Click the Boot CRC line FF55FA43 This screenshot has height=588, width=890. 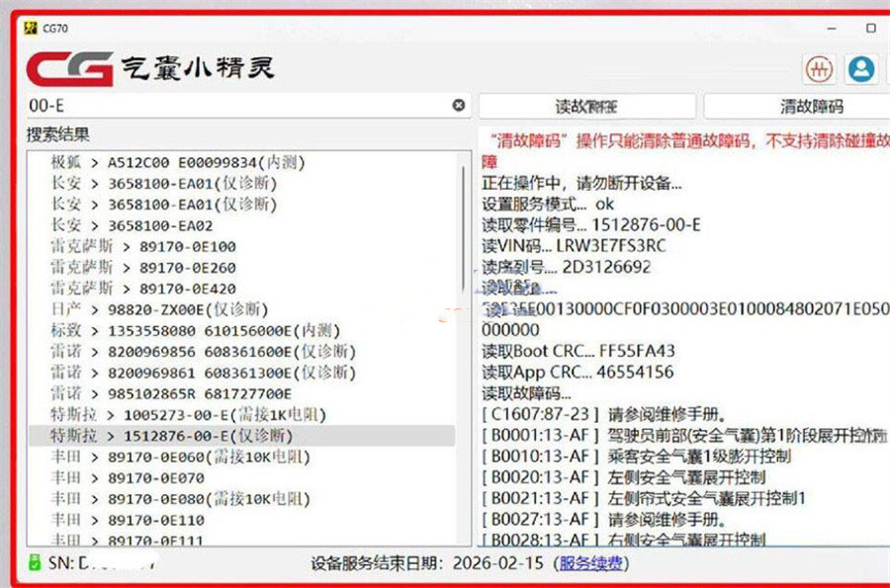pos(578,351)
